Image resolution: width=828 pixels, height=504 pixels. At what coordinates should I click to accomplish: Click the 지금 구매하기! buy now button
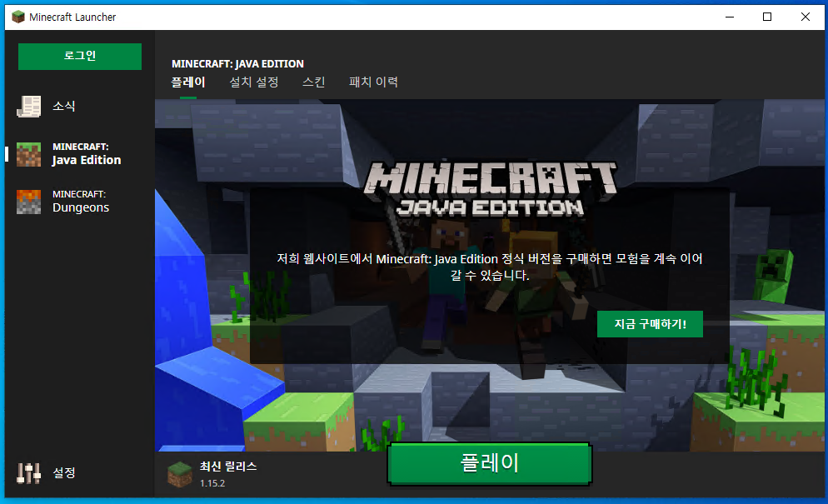650,324
